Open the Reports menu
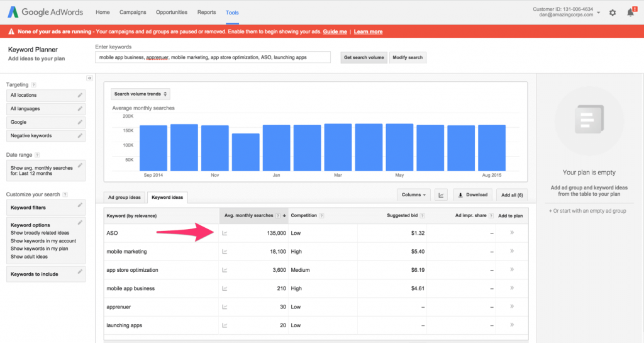This screenshot has width=644, height=343. (x=206, y=13)
